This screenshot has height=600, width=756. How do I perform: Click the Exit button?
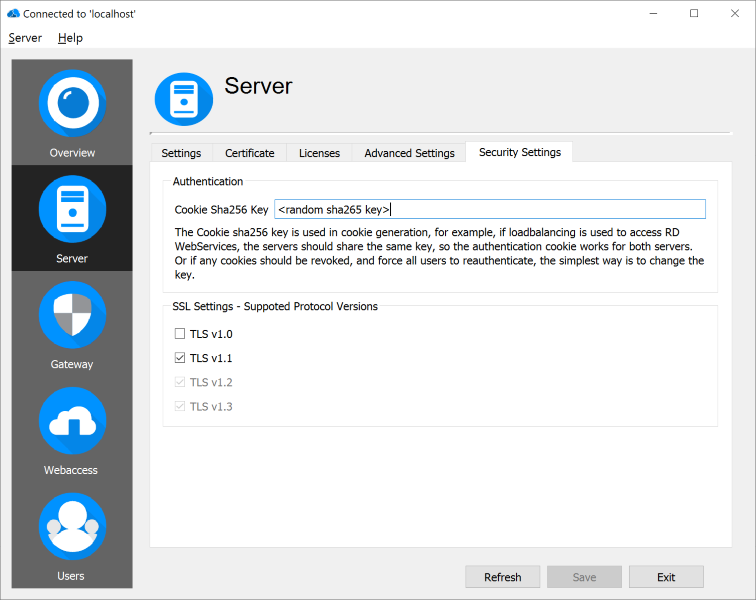click(x=666, y=577)
